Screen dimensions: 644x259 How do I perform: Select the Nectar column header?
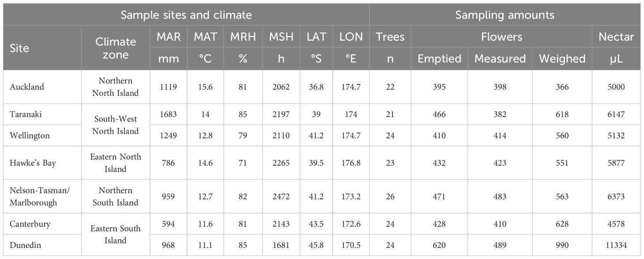pos(616,37)
